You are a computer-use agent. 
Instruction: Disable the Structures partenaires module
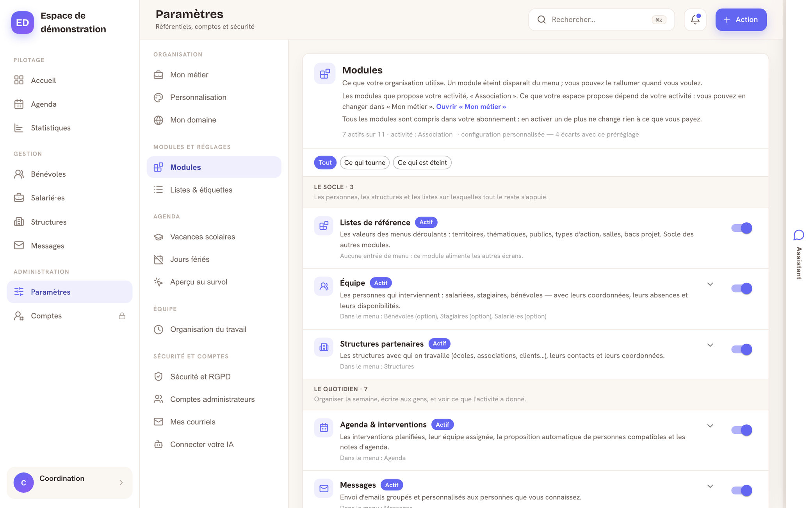coord(741,349)
